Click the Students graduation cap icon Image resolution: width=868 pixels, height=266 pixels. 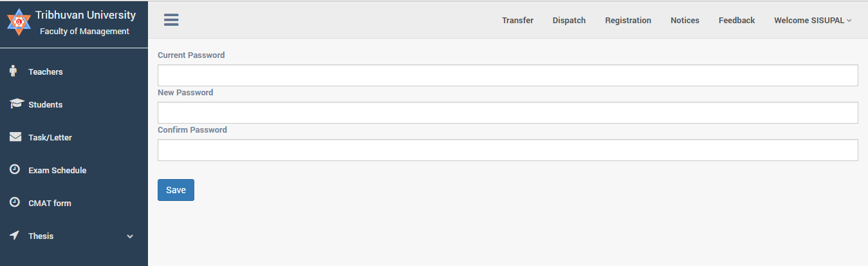click(16, 104)
